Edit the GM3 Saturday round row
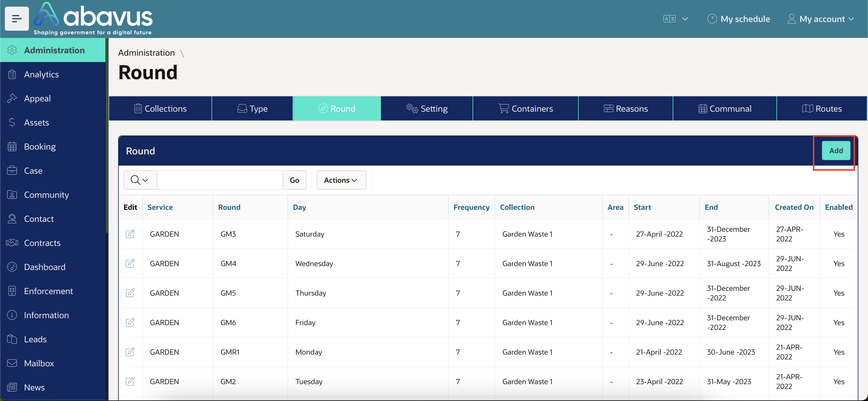868x401 pixels. 130,234
